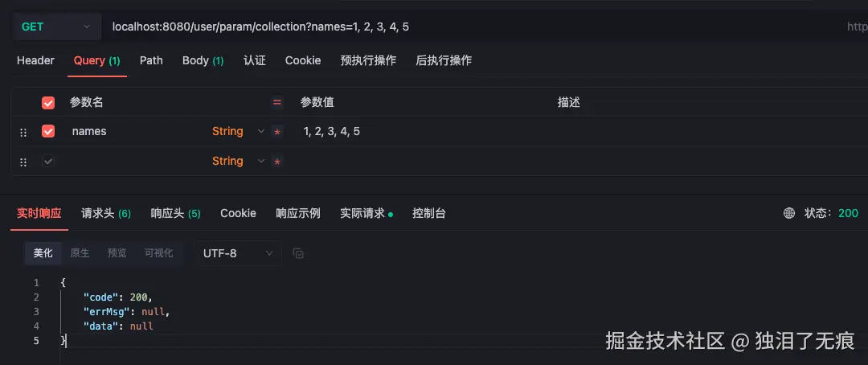Switch to the 原生 raw view
The height and width of the screenshot is (365, 868).
pos(80,253)
